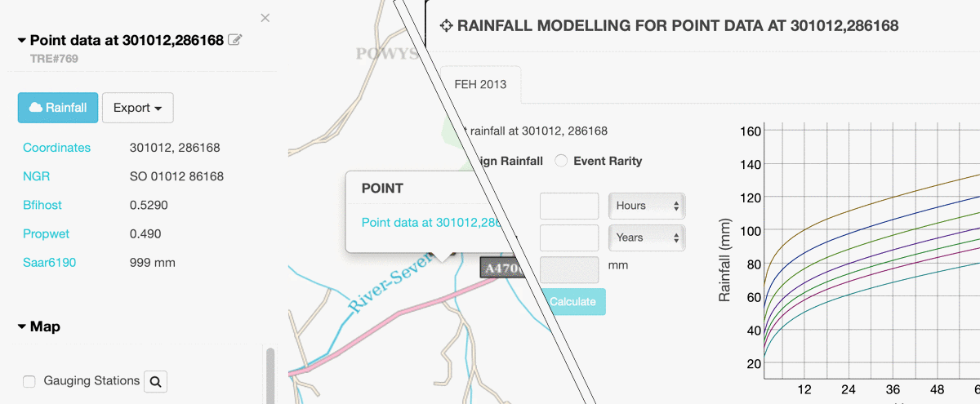Click the return period field beside Years

click(569, 238)
